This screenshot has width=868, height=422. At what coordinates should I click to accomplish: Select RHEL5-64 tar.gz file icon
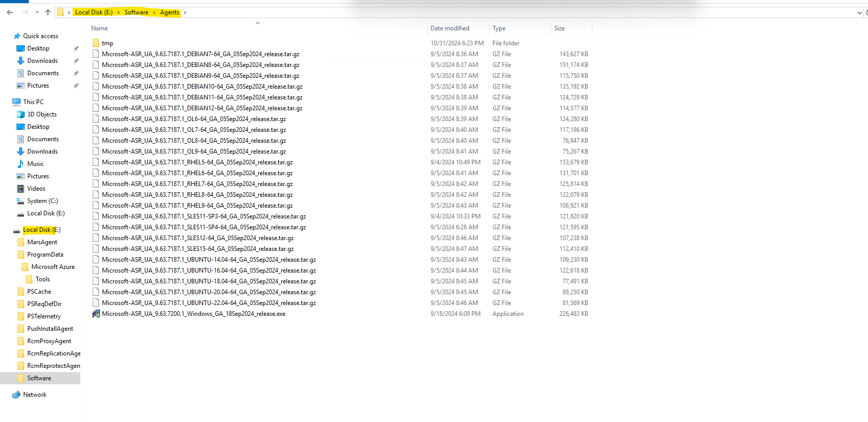pos(96,162)
